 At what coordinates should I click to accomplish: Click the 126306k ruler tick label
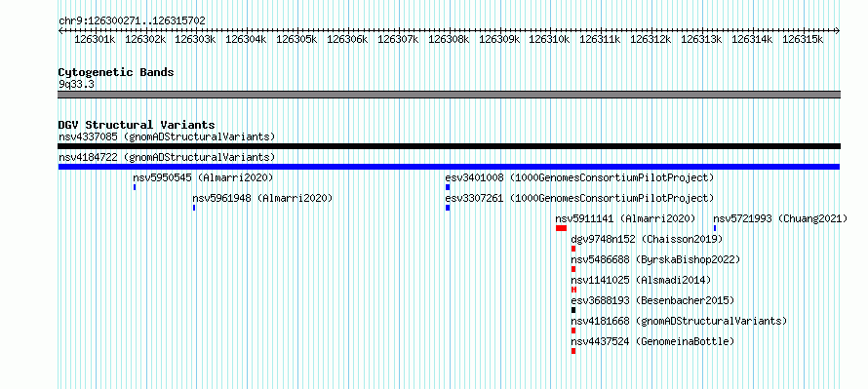click(347, 39)
